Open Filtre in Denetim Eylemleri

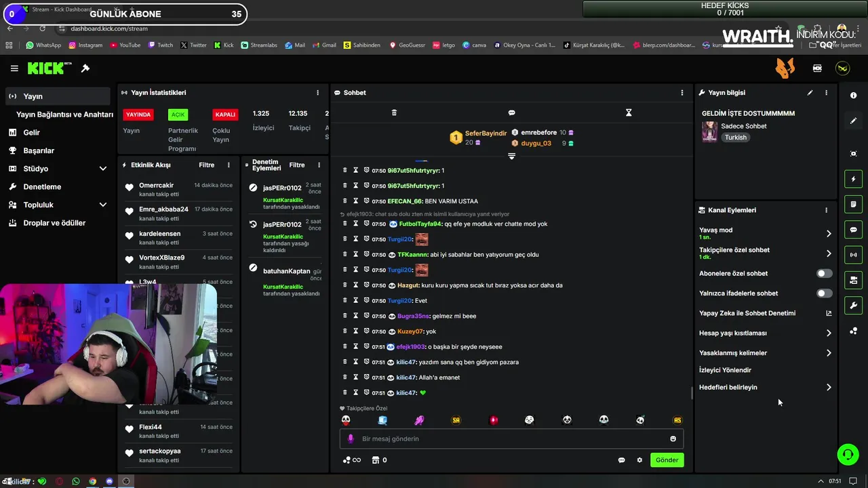tap(297, 165)
